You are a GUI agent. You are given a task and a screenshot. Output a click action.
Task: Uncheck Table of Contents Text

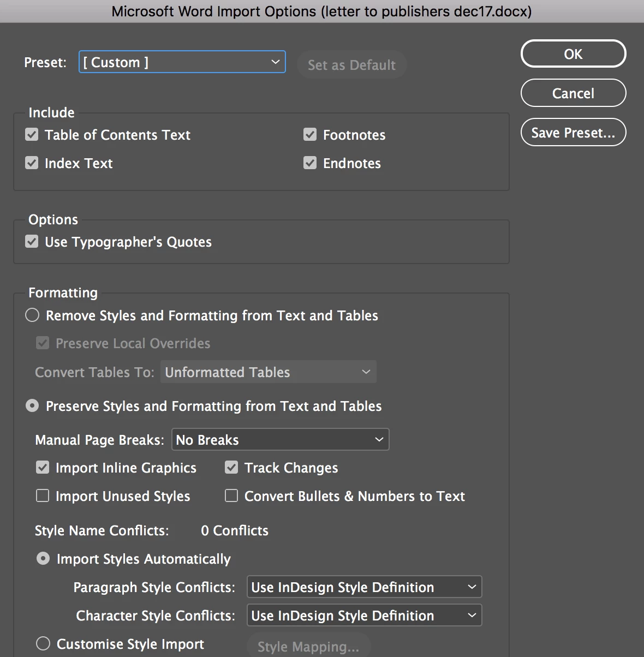(x=32, y=134)
